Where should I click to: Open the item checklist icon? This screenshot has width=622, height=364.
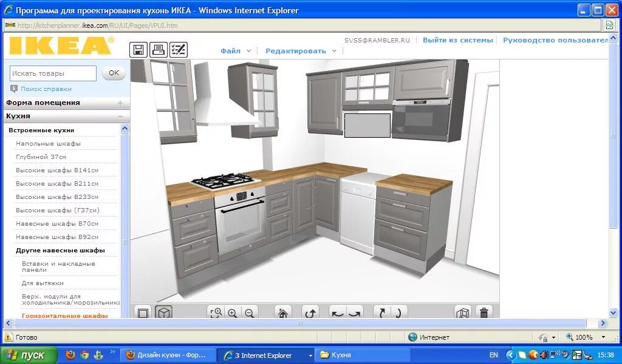(179, 50)
